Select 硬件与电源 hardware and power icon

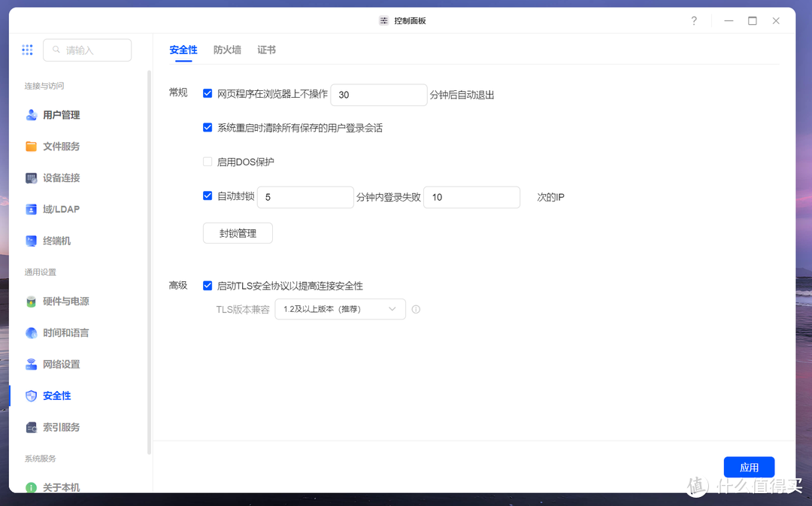(32, 301)
